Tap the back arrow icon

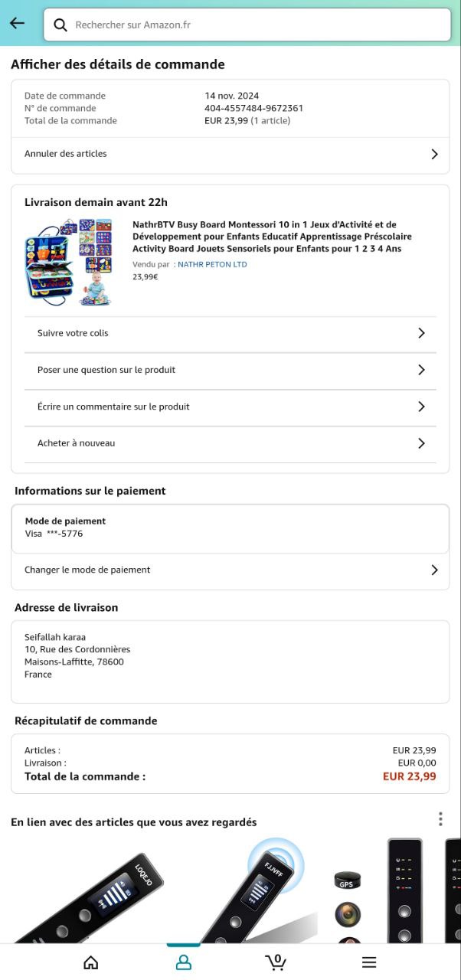[x=17, y=23]
